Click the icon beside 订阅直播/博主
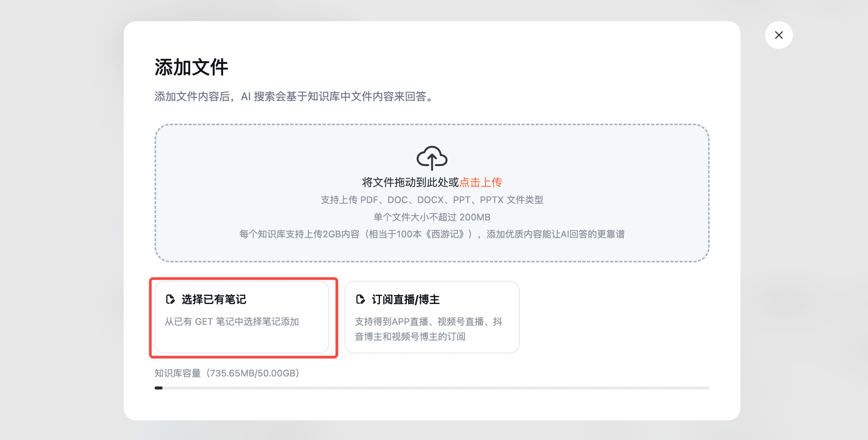Image resolution: width=868 pixels, height=440 pixels. [x=360, y=299]
